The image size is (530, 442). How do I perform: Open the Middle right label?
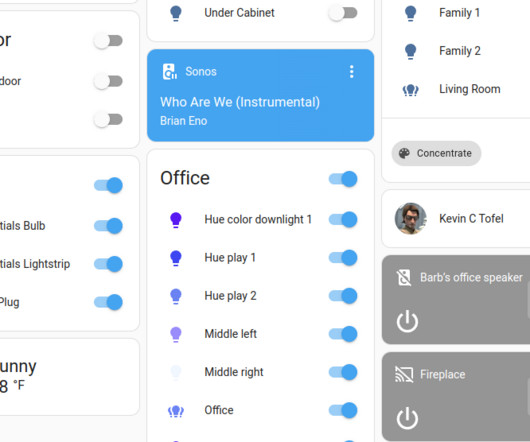click(234, 372)
